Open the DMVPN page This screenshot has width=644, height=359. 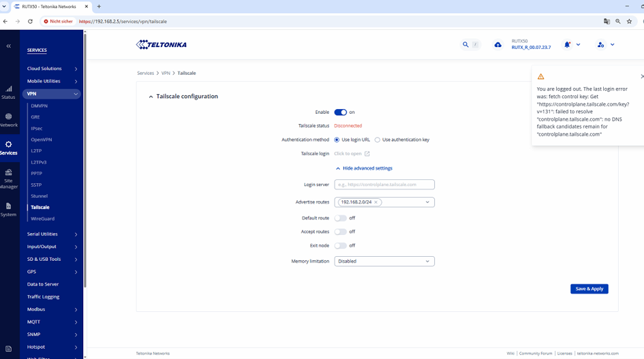tap(40, 106)
